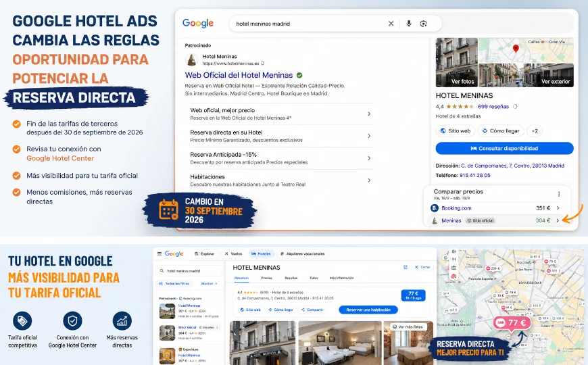Viewport: 588px width, 365px height.
Task: Click Ver más fotos on the room photo
Action: [408, 326]
